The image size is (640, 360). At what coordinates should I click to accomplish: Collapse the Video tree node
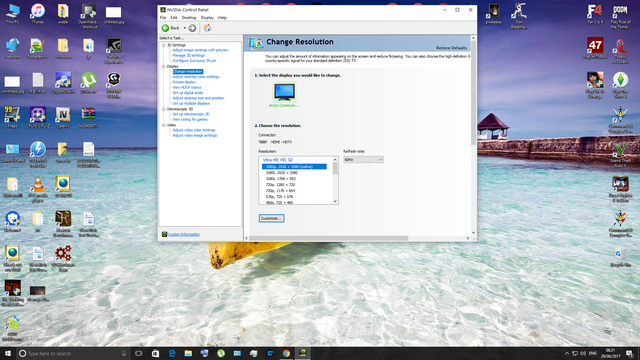164,125
